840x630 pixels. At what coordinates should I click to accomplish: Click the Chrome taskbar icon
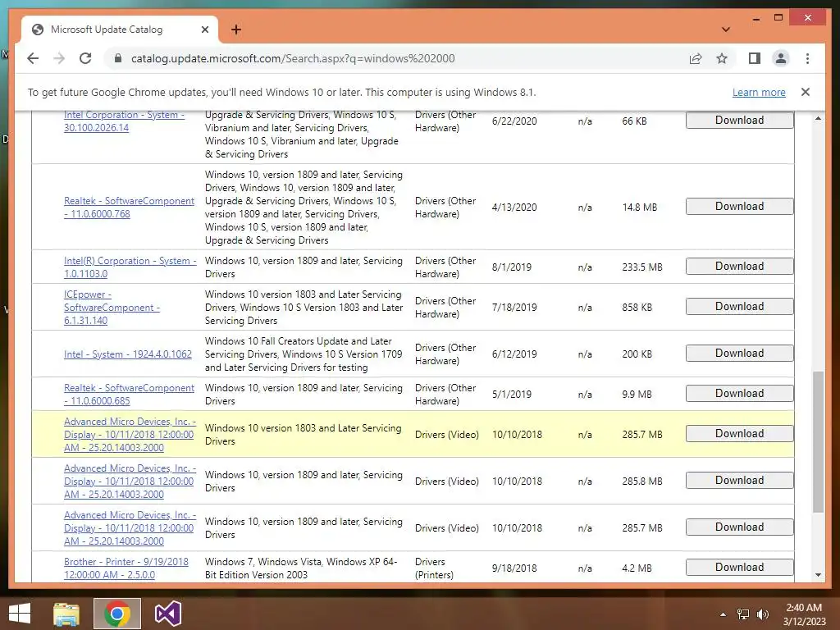[x=117, y=614]
